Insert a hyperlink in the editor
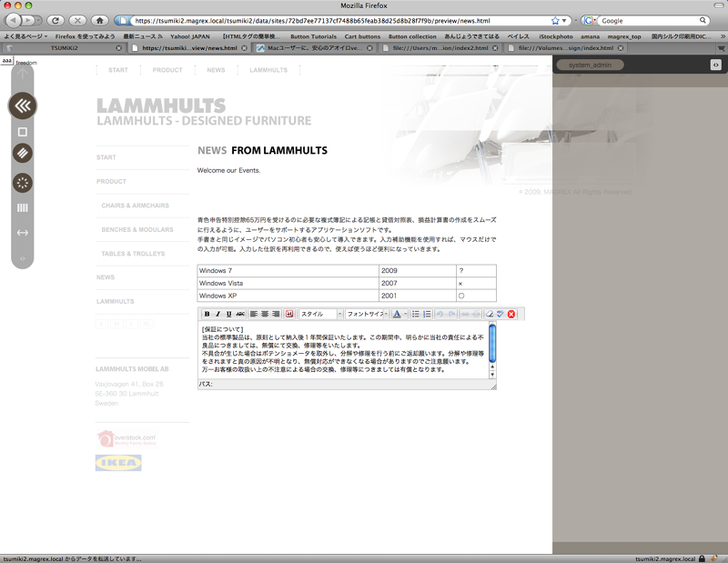The width and height of the screenshot is (728, 563). point(465,314)
